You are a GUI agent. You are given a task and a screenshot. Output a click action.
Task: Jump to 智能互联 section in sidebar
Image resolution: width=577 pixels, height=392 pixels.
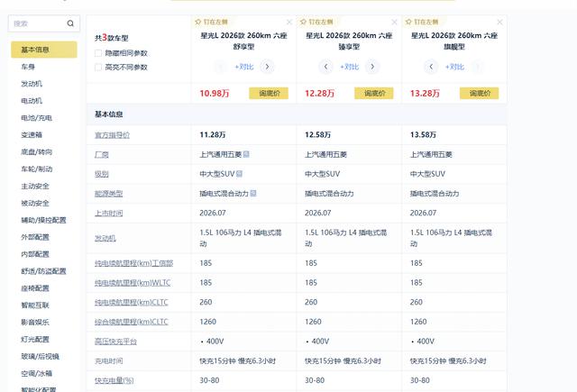pyautogui.click(x=35, y=305)
